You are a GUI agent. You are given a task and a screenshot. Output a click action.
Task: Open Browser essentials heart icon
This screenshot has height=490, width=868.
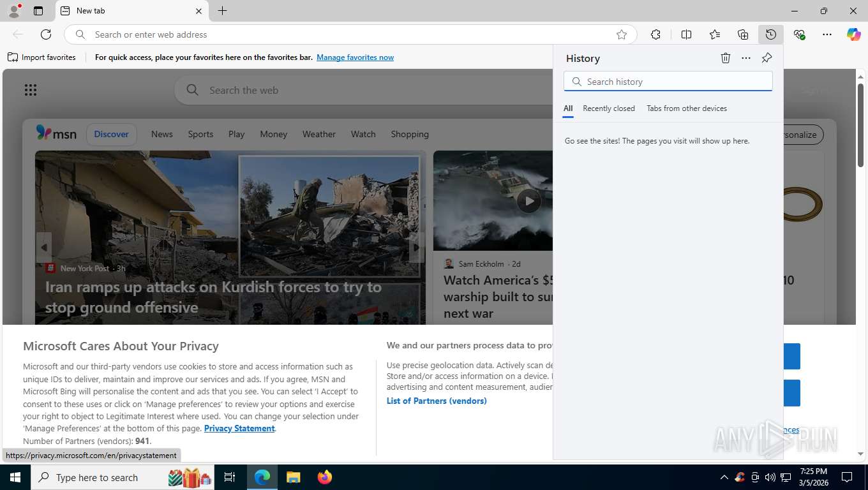(799, 34)
